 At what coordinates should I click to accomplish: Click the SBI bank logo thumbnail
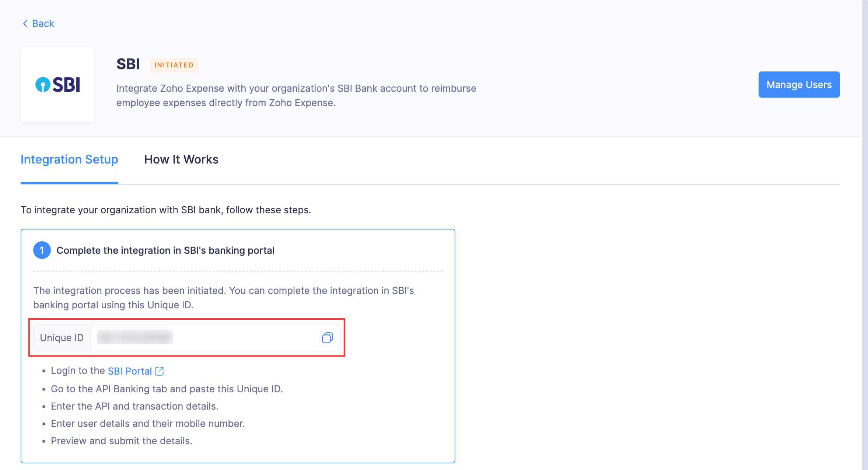(57, 84)
